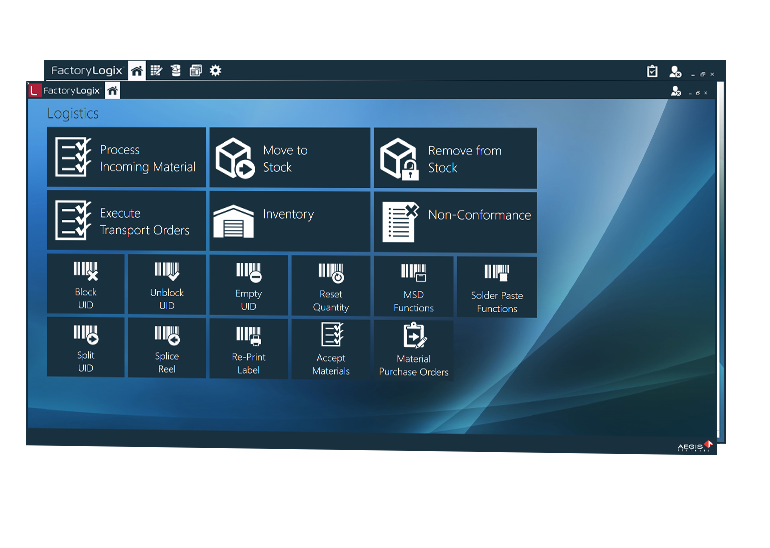The width and height of the screenshot is (770, 548).
Task: Click clipboard check icon in back window
Action: pyautogui.click(x=652, y=72)
